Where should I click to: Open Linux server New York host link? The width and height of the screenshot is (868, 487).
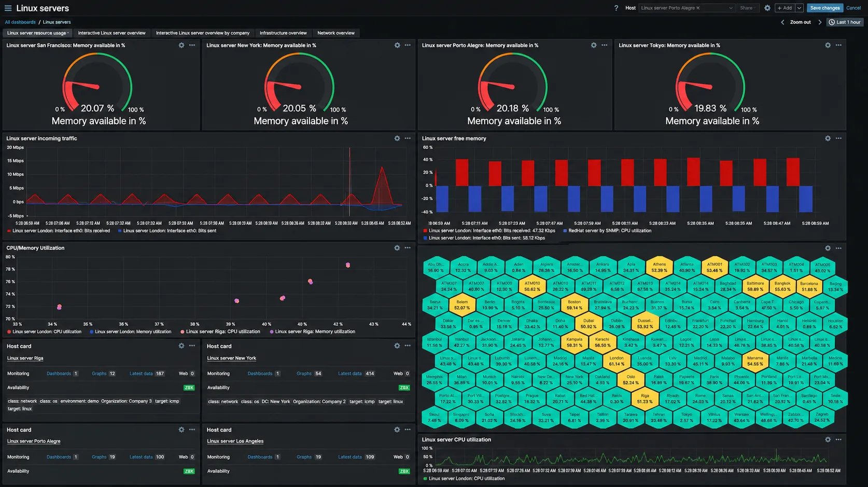coord(231,358)
